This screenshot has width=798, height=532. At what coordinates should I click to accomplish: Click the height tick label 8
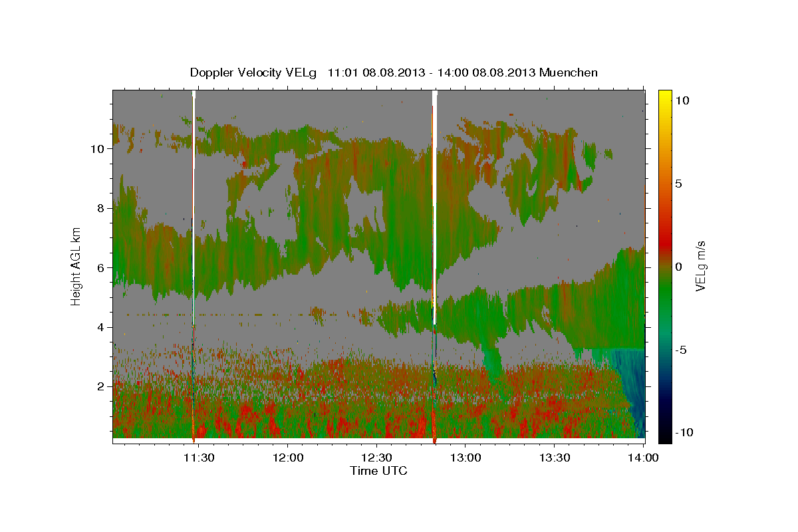coord(100,208)
